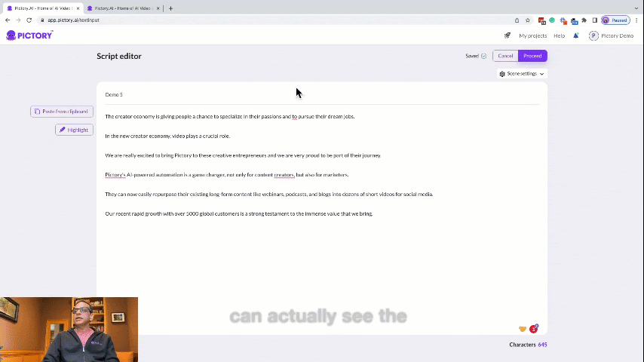Click the Pictory Demo profile avatar
This screenshot has width=644, height=362.
(x=593, y=35)
